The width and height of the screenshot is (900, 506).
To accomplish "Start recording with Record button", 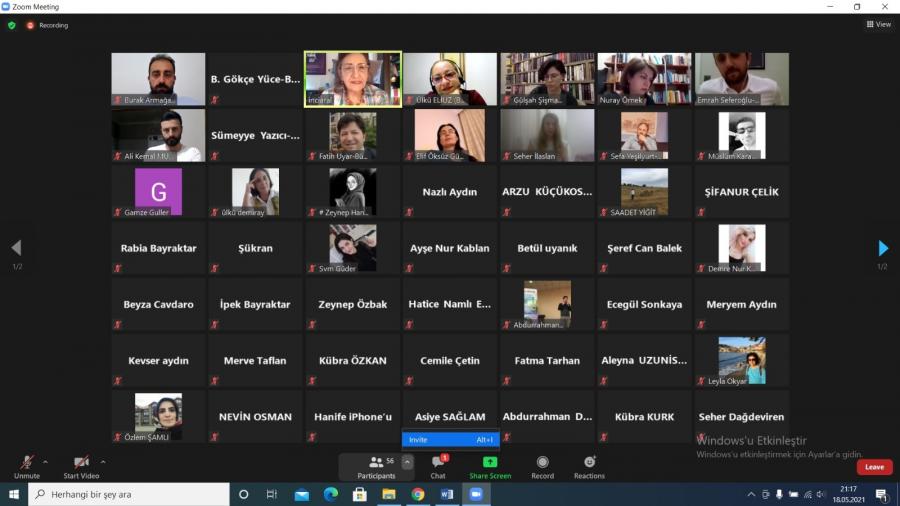I will click(542, 466).
